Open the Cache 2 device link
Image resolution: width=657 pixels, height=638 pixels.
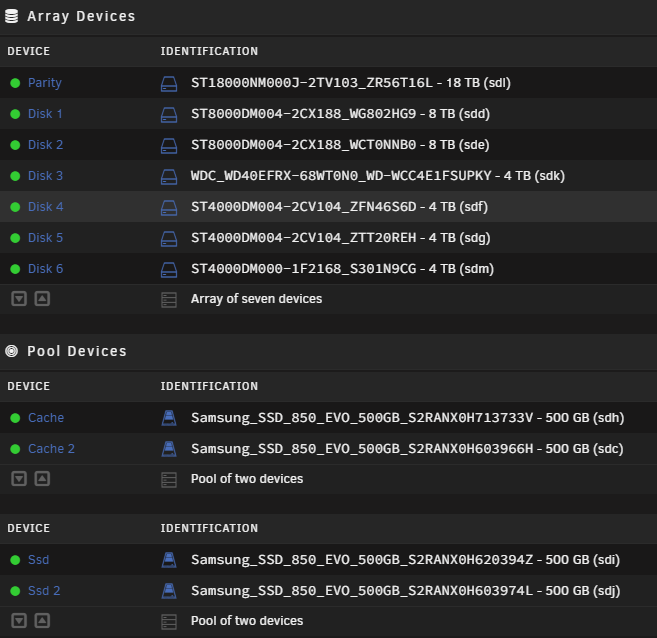pos(51,449)
